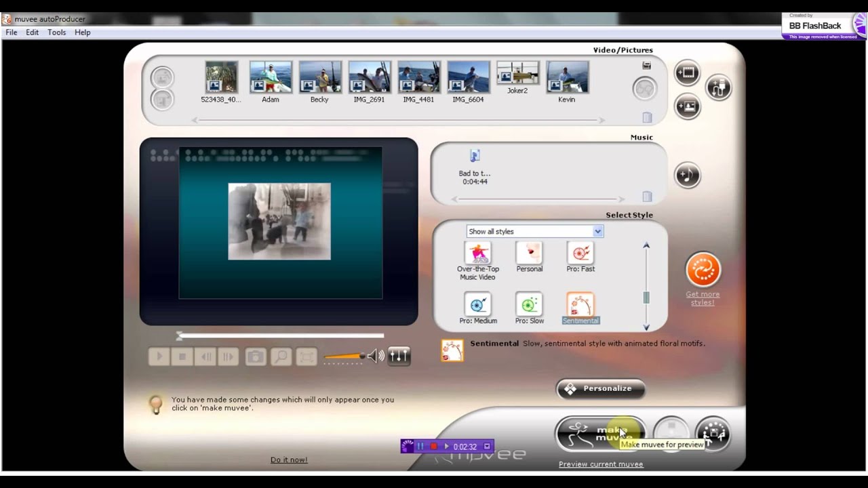Click the Preview current muvee link

point(601,464)
